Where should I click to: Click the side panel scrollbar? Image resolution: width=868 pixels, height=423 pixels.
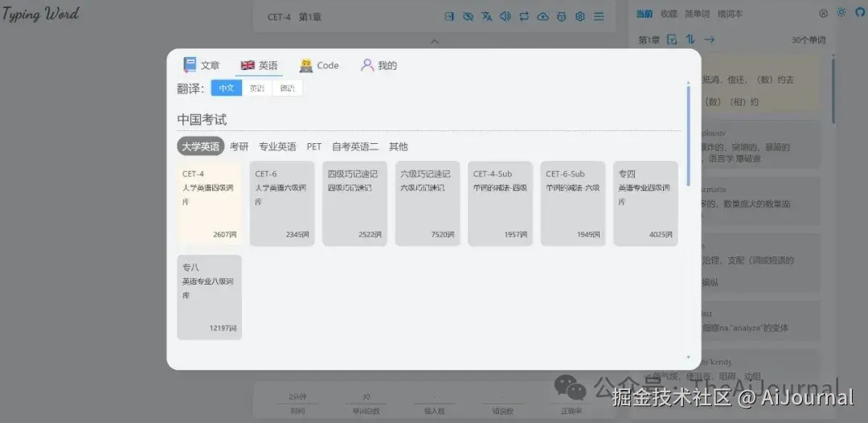point(833,90)
